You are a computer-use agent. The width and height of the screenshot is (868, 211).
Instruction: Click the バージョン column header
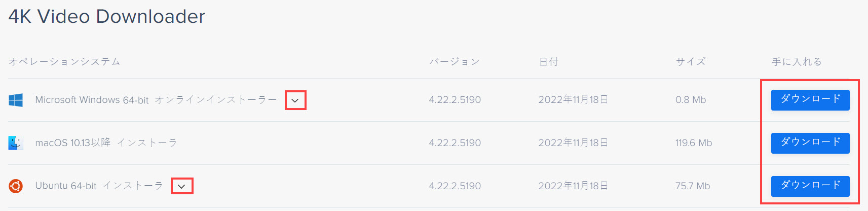(455, 62)
